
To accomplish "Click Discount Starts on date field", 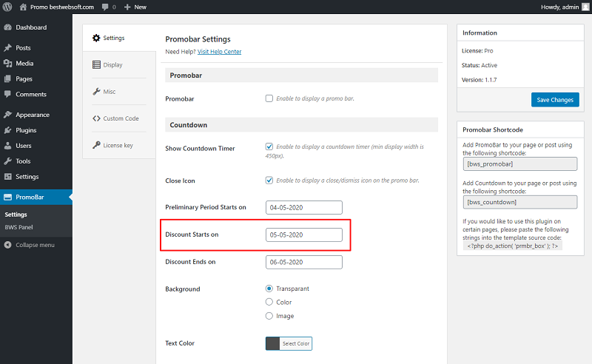I will 304,235.
